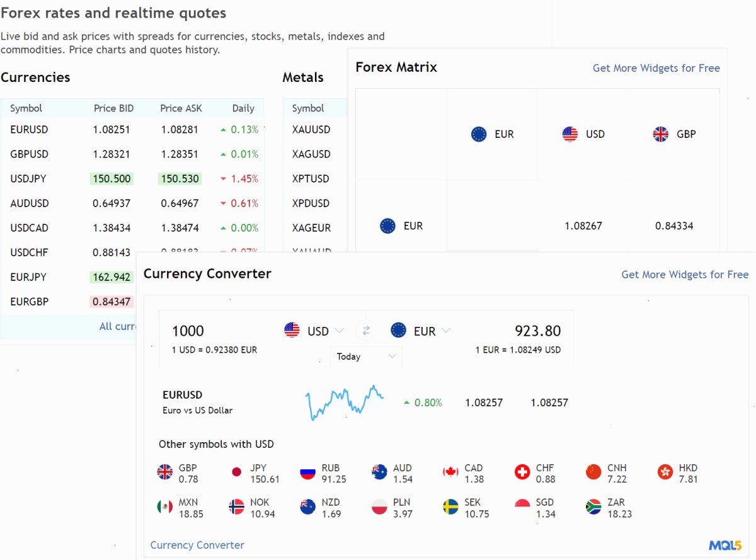Open Get More Widgets link in Forex Matrix
The height and width of the screenshot is (560, 756).
[656, 68]
